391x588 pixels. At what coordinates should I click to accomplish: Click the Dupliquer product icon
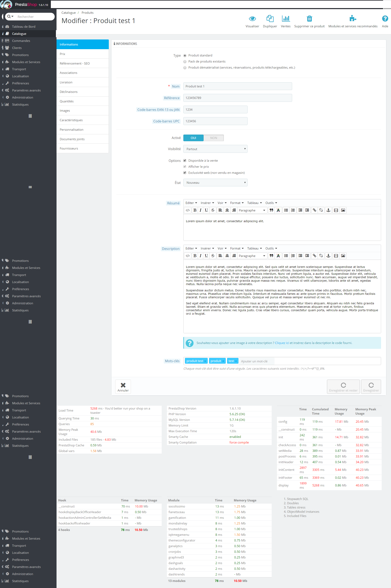[x=270, y=18]
